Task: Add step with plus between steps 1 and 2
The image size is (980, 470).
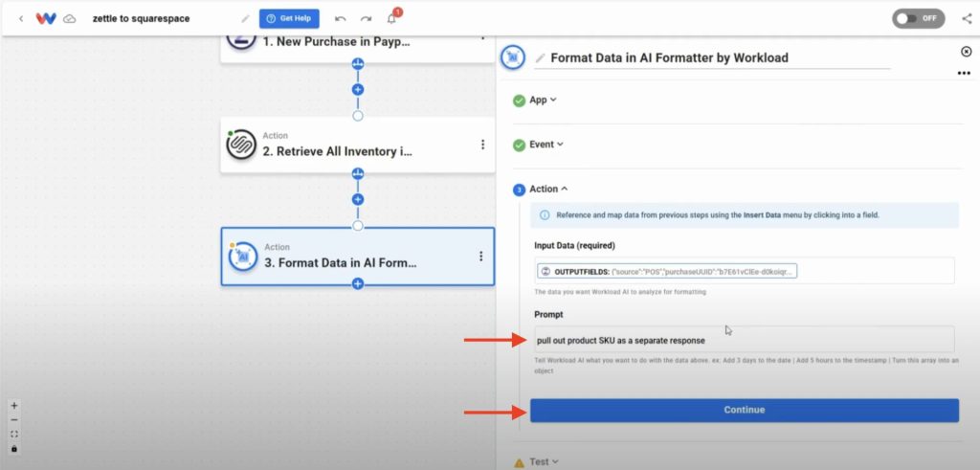Action: [358, 89]
